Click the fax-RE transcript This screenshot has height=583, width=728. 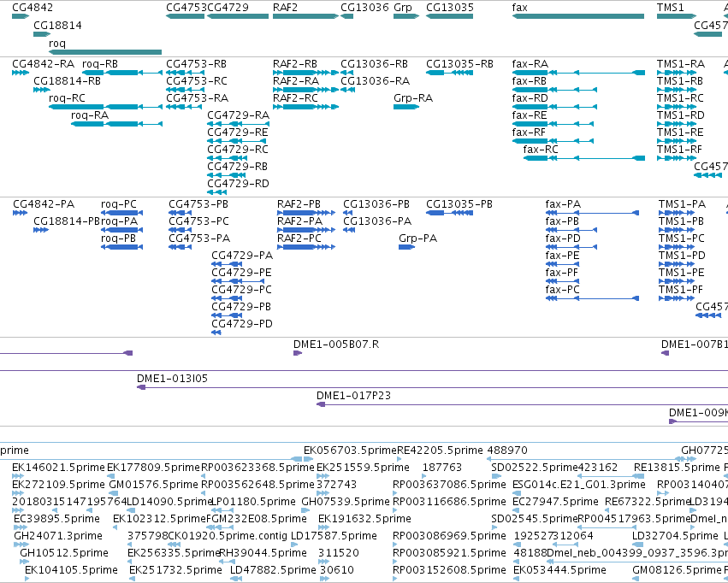[553, 124]
